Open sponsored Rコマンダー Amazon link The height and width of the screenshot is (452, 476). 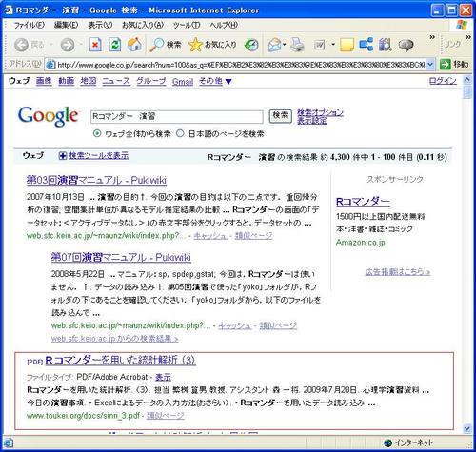coord(363,202)
